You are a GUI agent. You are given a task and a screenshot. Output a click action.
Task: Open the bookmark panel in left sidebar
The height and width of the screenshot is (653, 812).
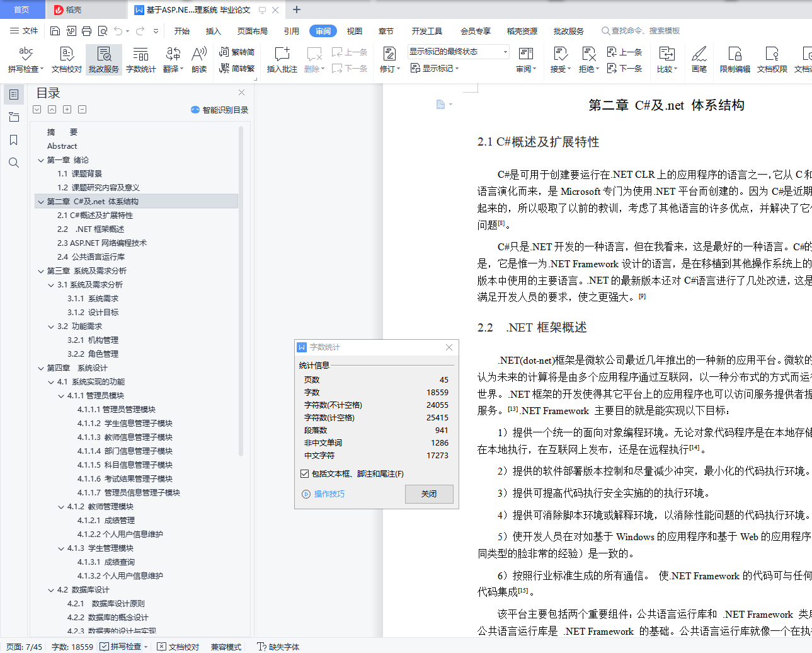point(14,140)
